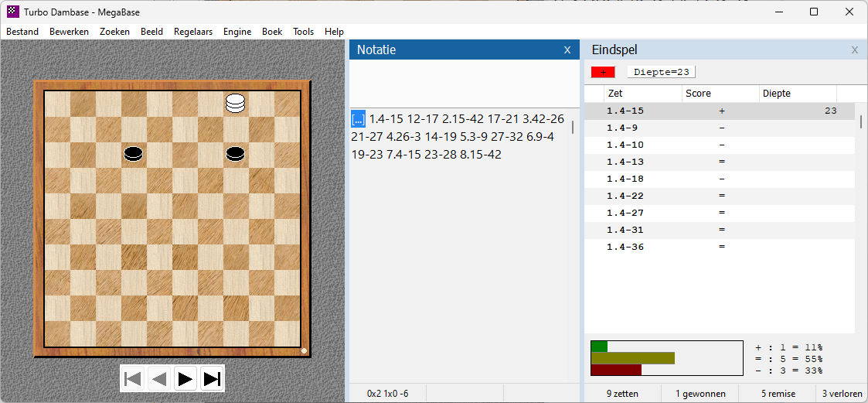This screenshot has width=868, height=403.
Task: Click the '= : 5 = 55%' statistic
Action: pos(788,359)
